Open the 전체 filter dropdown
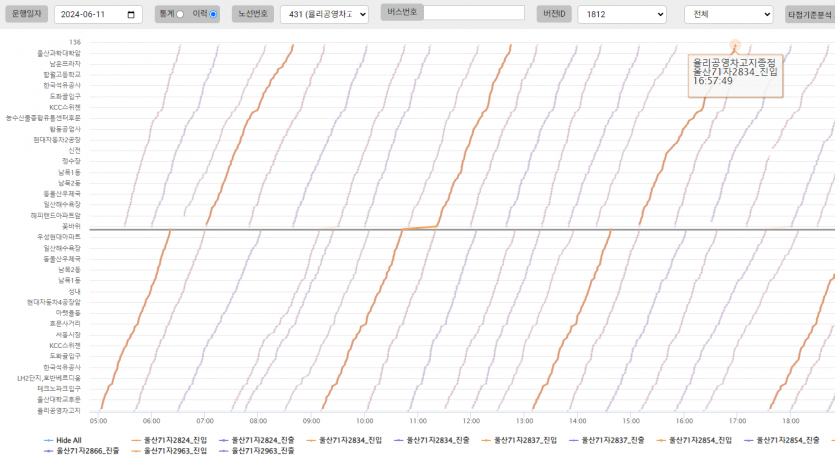 pyautogui.click(x=728, y=15)
